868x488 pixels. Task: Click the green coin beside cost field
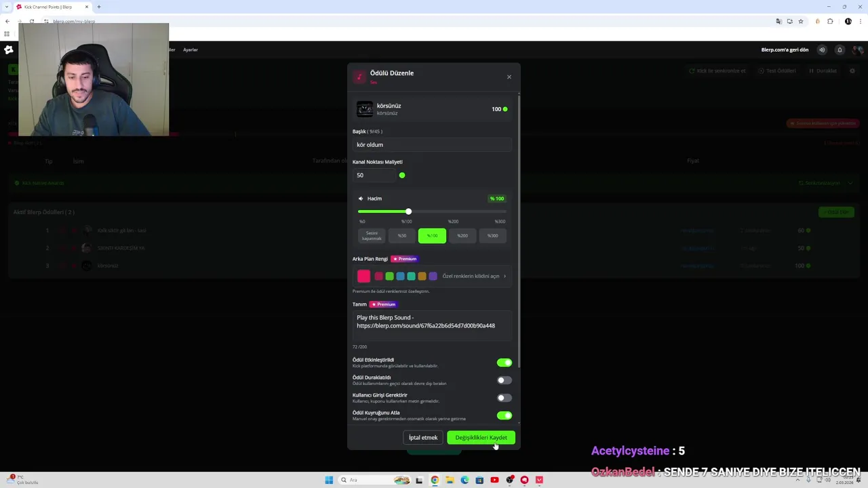[x=402, y=176]
